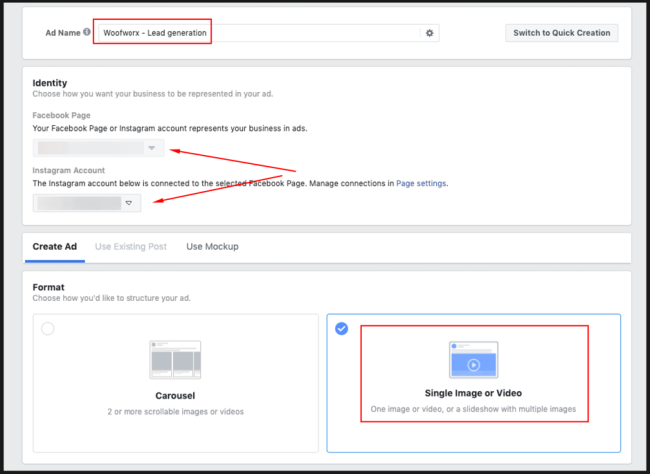Click the 'Instagram Account' label

click(69, 170)
